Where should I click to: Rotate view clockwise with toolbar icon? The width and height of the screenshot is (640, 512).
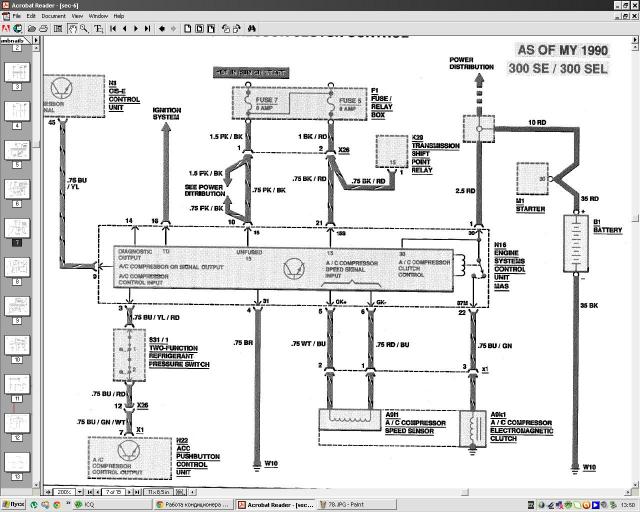(237, 29)
